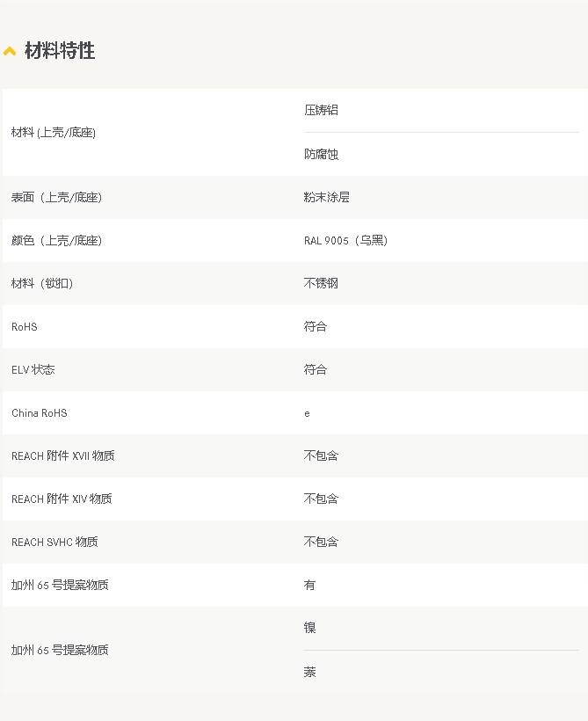Image resolution: width=588 pixels, height=721 pixels.
Task: Select the 表面 (上壳/底座) label
Action: point(56,197)
